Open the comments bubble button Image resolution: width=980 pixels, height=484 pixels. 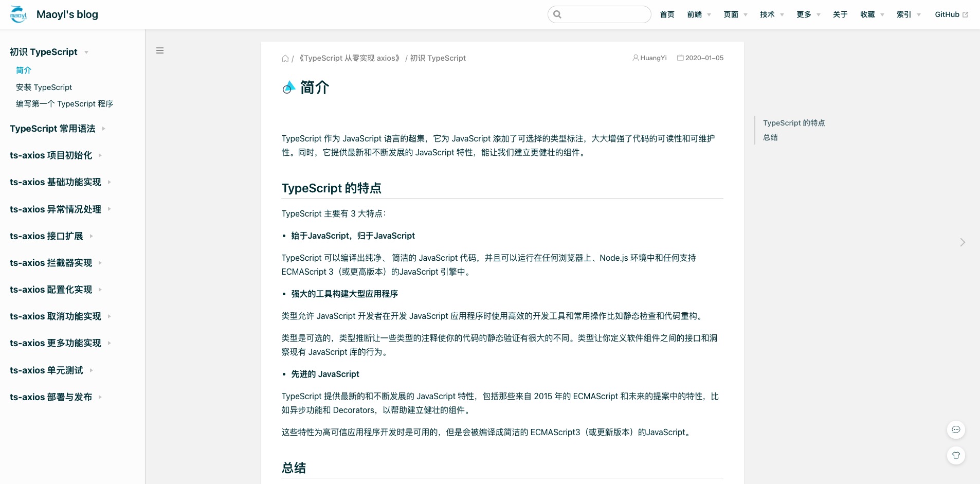coord(956,429)
